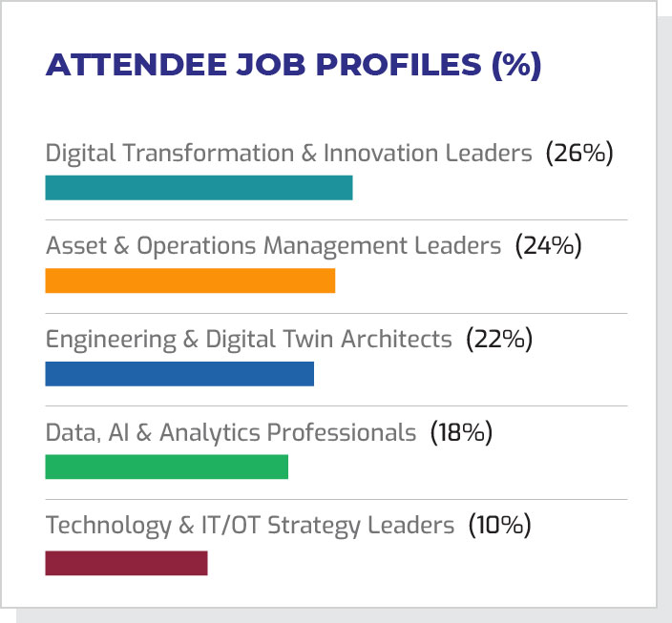Click the 18% value text
The image size is (672, 623).
pyautogui.click(x=461, y=432)
